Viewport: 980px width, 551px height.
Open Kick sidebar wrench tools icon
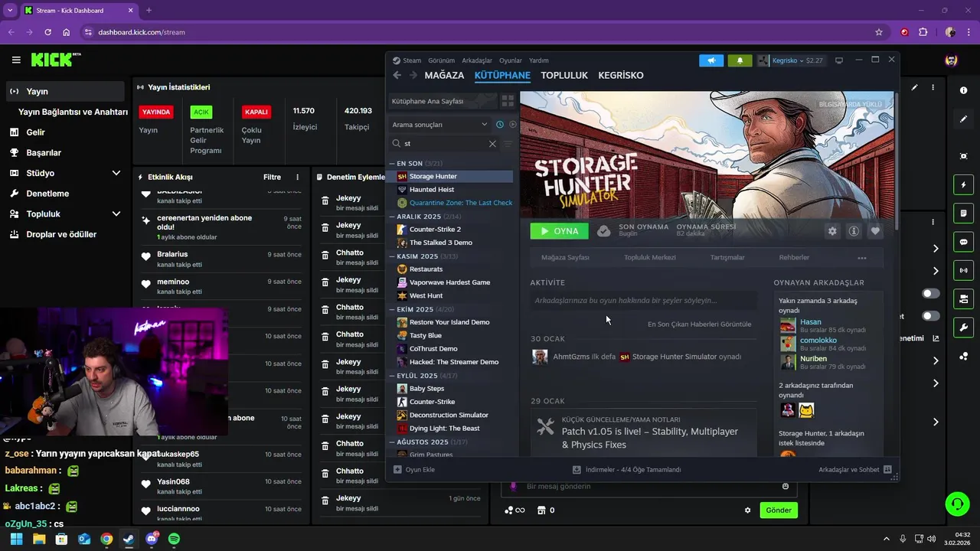(963, 328)
